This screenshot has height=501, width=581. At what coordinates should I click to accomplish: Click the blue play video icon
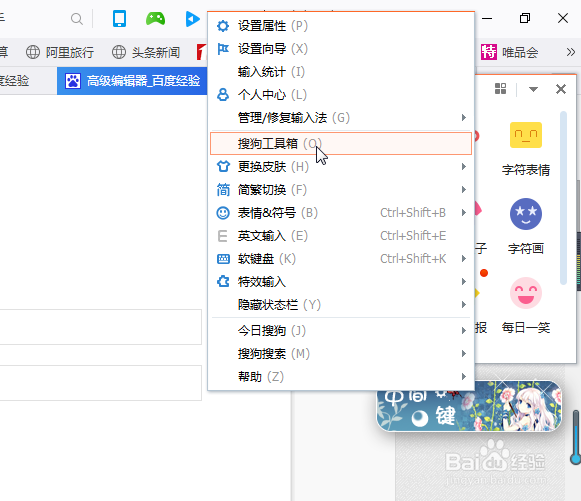[x=192, y=19]
